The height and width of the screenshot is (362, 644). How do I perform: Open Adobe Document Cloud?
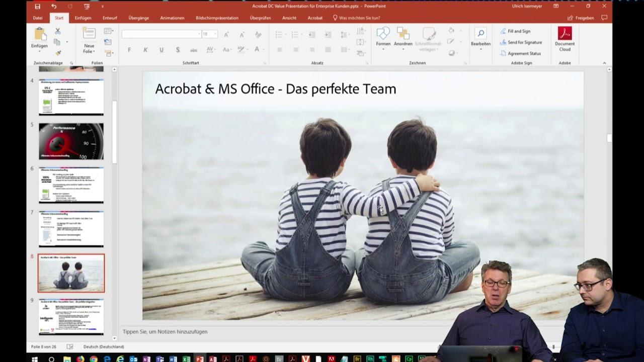coord(565,39)
